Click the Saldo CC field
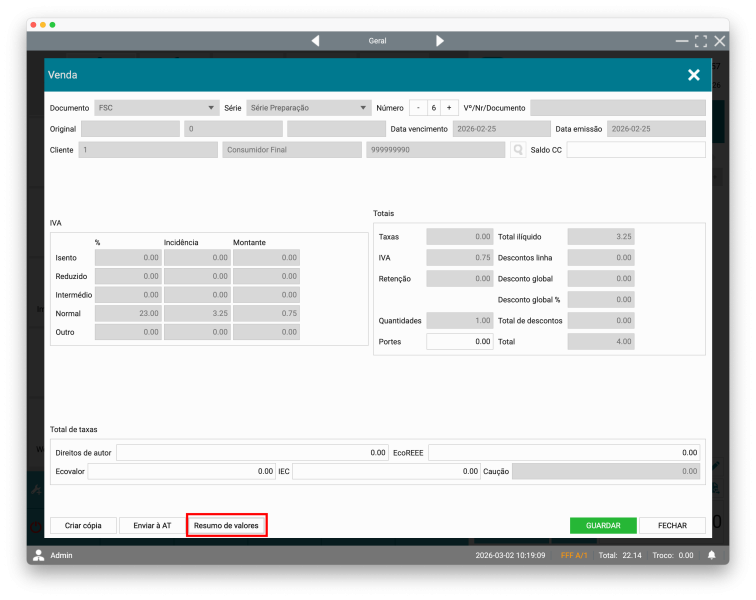 pyautogui.click(x=635, y=150)
